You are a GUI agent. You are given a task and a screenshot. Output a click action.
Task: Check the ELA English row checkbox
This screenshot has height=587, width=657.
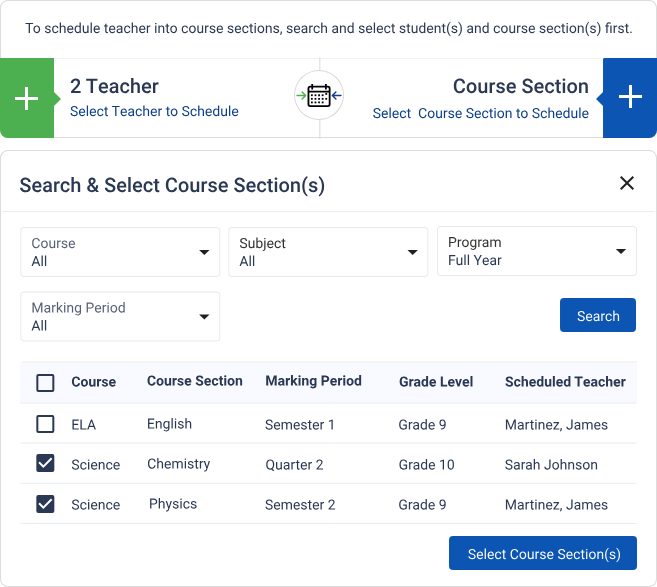coord(45,424)
